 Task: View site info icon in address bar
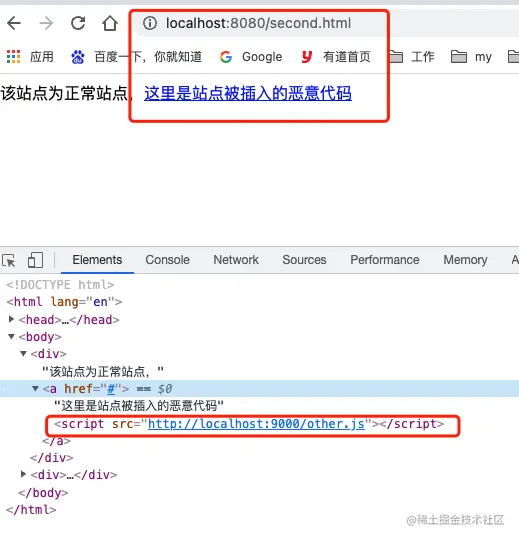pyautogui.click(x=150, y=23)
